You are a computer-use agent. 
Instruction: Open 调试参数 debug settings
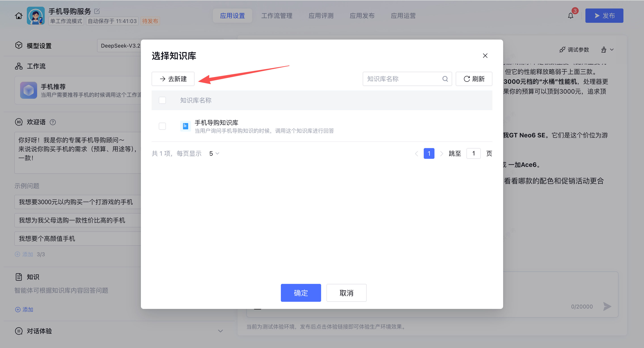574,50
